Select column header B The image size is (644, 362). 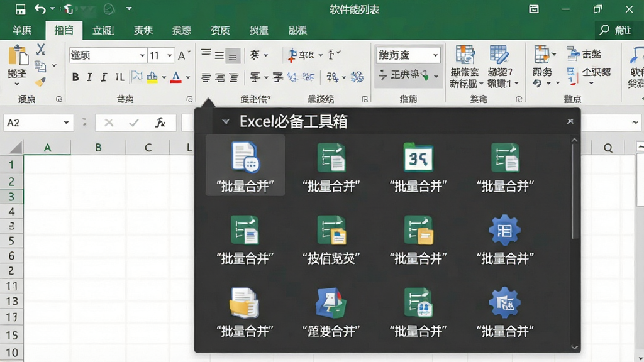(98, 147)
